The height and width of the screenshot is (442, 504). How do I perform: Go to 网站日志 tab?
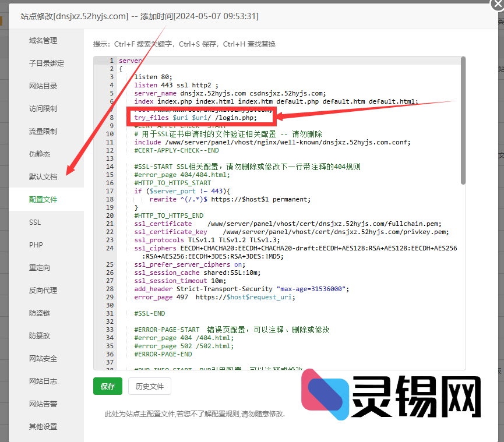(43, 381)
